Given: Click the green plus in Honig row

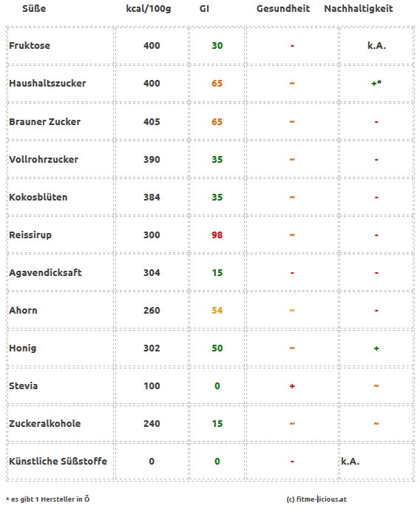Looking at the screenshot, I should (x=376, y=348).
